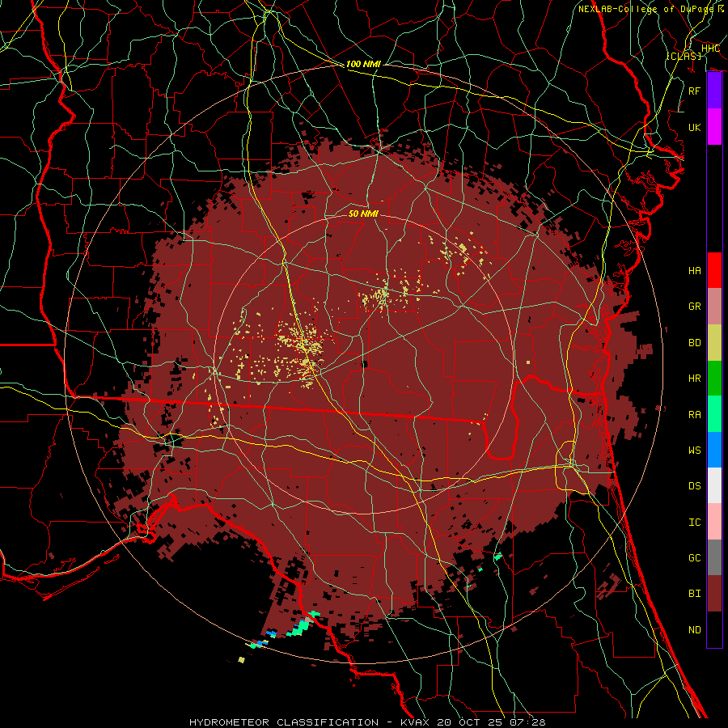Viewport: 728px width, 728px height.
Task: Click the bright red HA legend swatch
Action: point(714,270)
